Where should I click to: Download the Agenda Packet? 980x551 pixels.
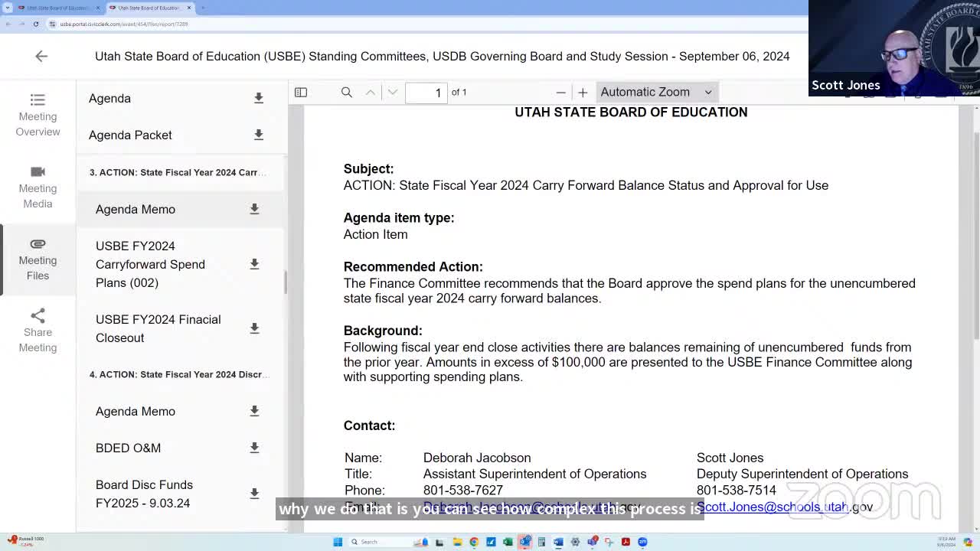coord(259,135)
